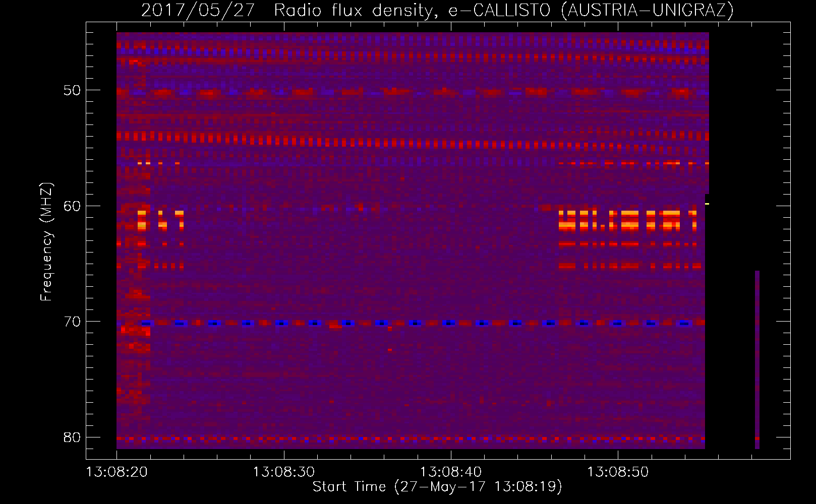Click the 'Frequency (MHZ)' axis label
Viewport: 816px width, 504px height.
(x=46, y=241)
